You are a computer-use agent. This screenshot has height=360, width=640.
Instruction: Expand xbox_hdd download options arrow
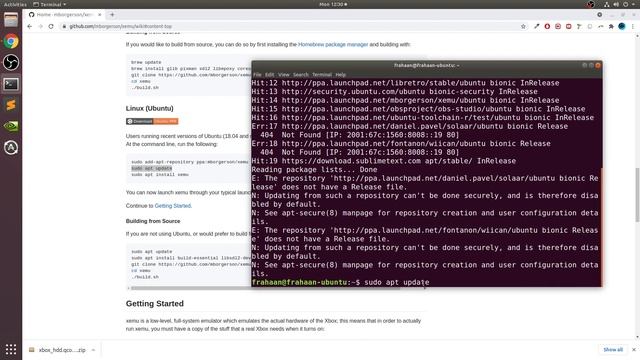[93, 350]
